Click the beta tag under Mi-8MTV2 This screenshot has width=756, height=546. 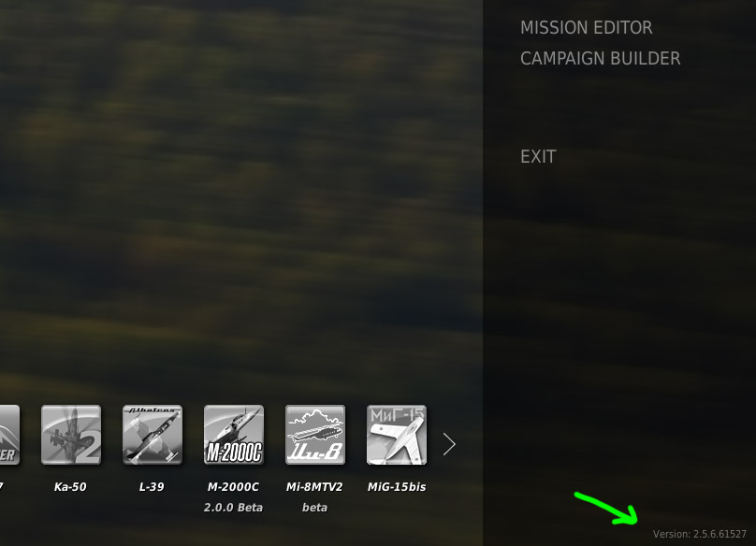(x=314, y=508)
